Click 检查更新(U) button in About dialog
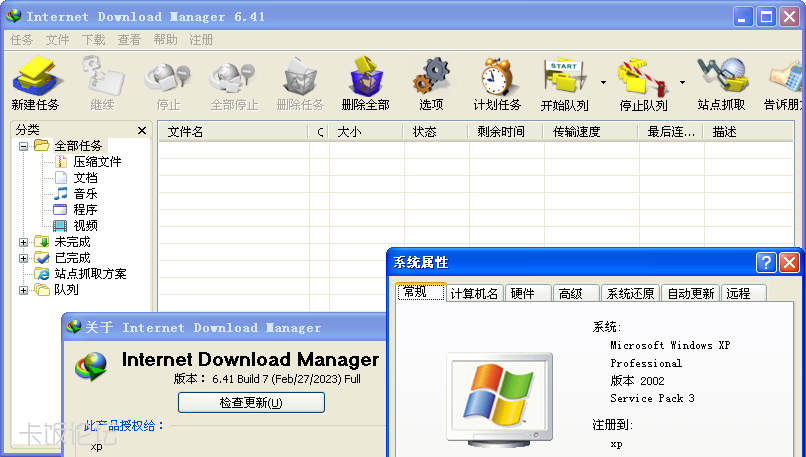Image resolution: width=806 pixels, height=457 pixels. 251,403
